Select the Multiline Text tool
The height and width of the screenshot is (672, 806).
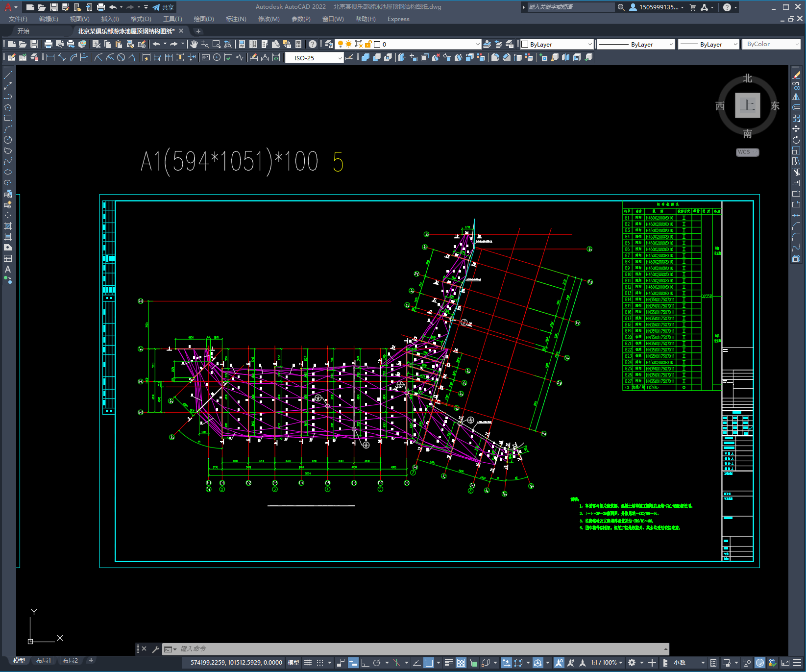pyautogui.click(x=8, y=269)
